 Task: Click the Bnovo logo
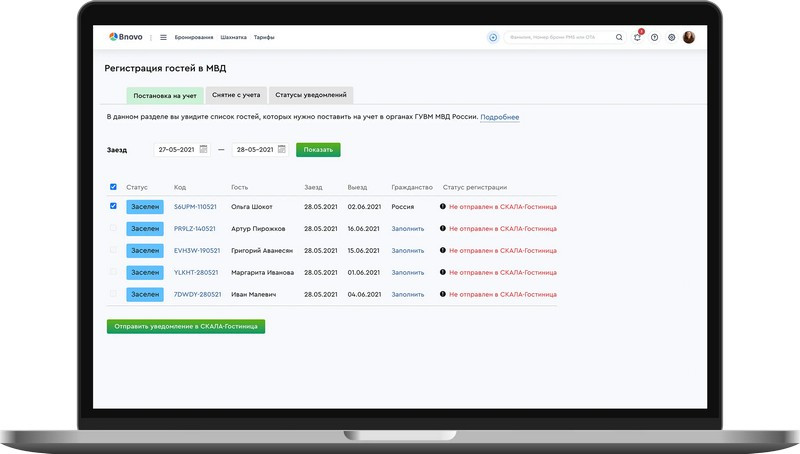[126, 37]
